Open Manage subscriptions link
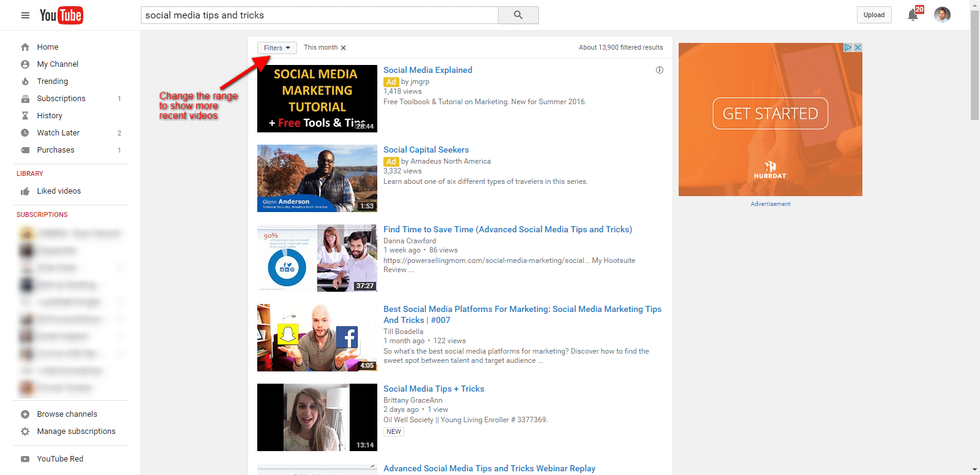The height and width of the screenshot is (475, 980). pos(76,431)
